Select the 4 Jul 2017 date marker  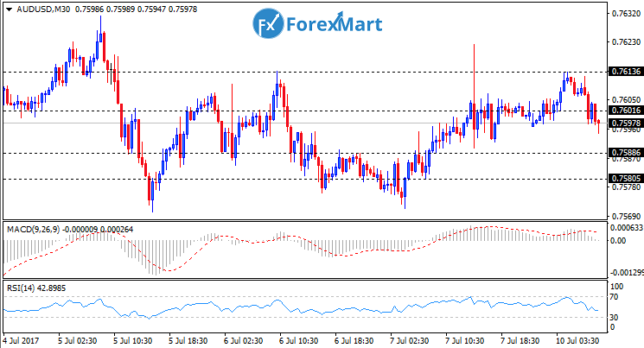pos(22,341)
